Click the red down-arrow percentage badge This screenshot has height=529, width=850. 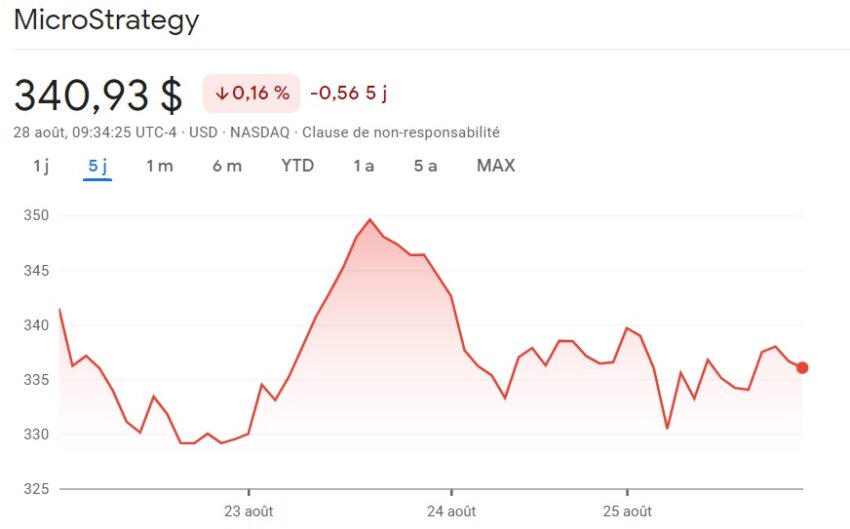click(x=252, y=93)
